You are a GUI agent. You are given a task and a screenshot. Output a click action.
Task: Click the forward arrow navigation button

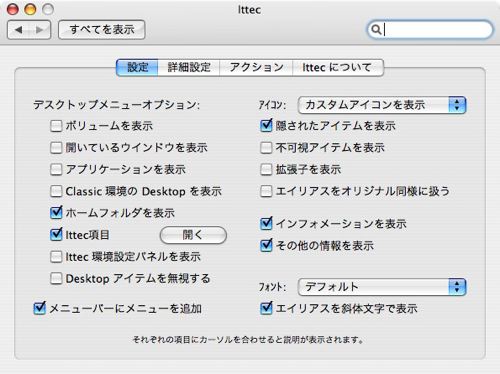tap(40, 30)
